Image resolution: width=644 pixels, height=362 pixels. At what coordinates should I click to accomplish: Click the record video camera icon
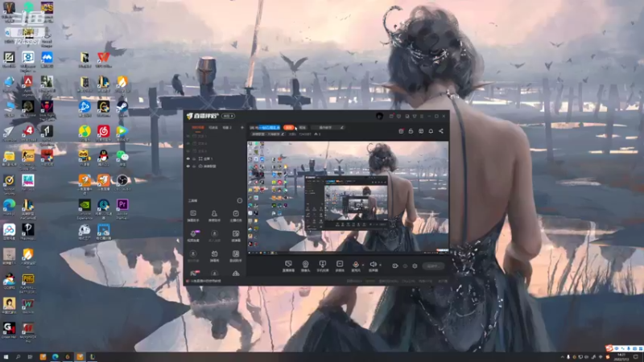[x=394, y=266]
